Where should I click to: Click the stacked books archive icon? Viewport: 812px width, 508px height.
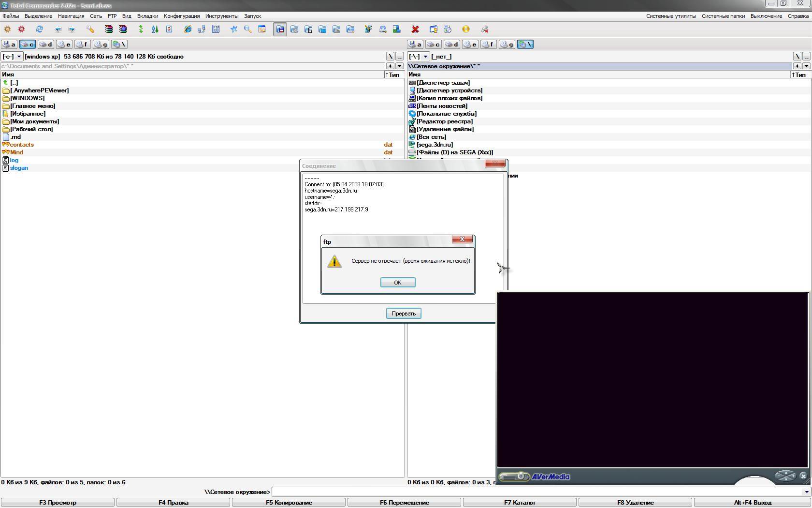pyautogui.click(x=109, y=29)
